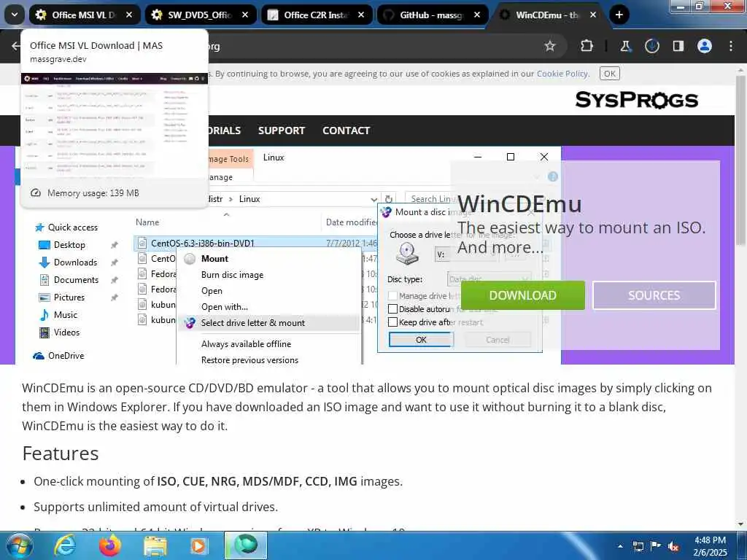Viewport: 747px width, 560px height.
Task: Click the Name column header
Action: [x=147, y=222]
